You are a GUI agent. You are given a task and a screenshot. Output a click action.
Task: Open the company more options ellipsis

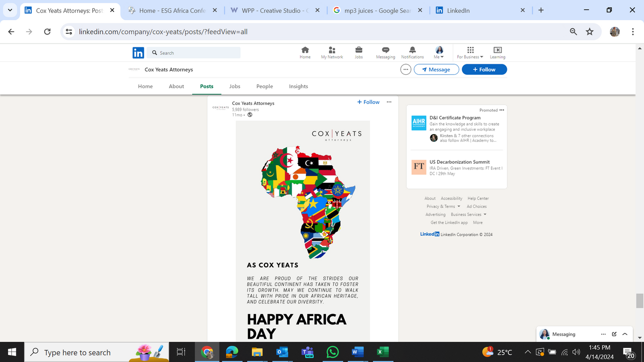(405, 69)
